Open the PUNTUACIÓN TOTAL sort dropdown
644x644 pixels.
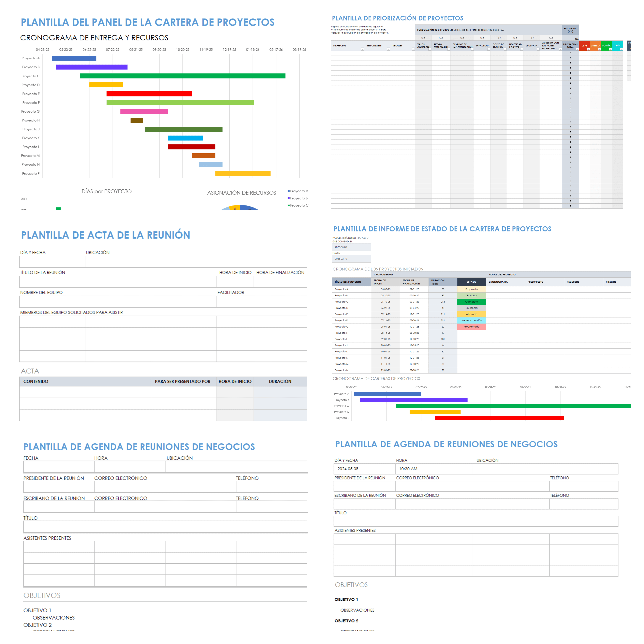pos(577,49)
